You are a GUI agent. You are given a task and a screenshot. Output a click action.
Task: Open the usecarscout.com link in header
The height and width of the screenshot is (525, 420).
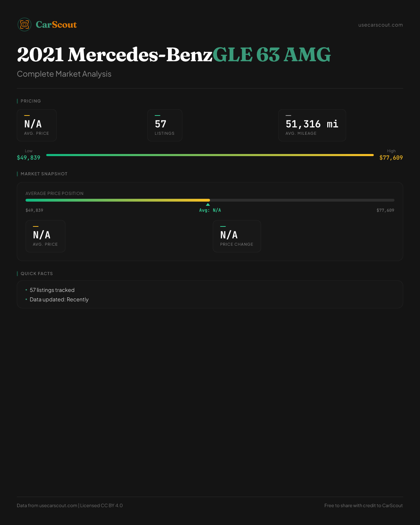click(380, 25)
